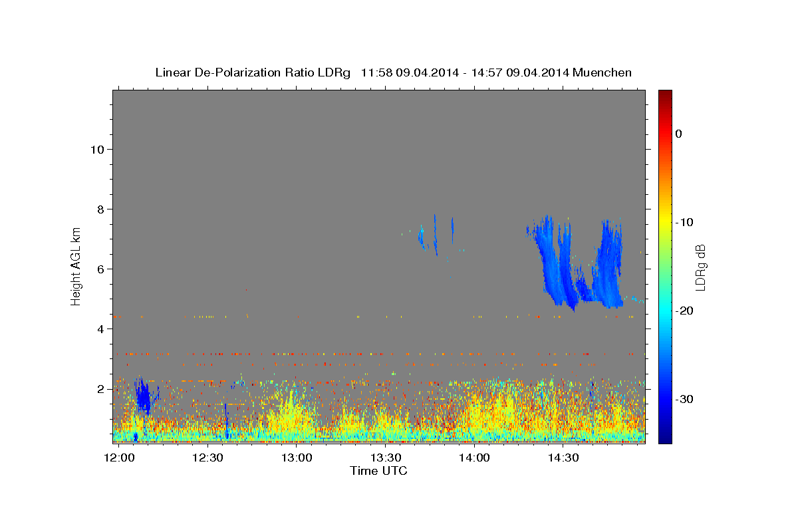Viewport: 798px width, 532px height.
Task: Click the yellow region of the colorbar
Action: tap(664, 219)
